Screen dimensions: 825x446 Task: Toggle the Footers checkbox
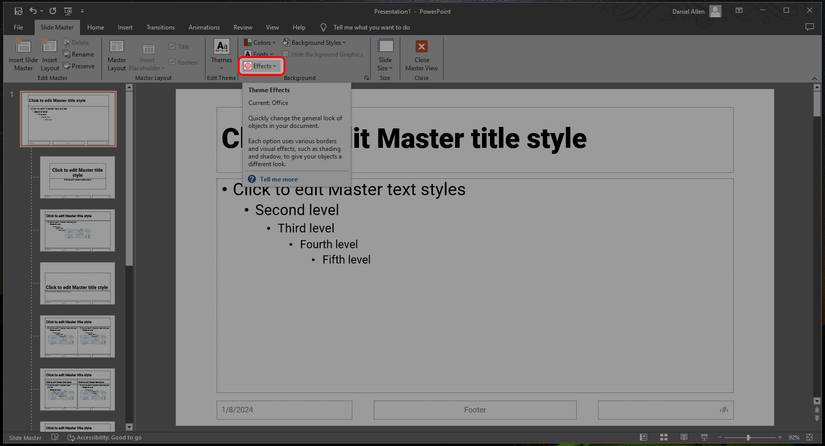click(172, 62)
